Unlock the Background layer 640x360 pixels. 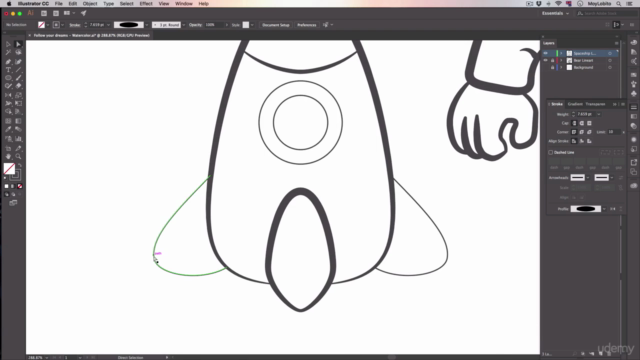coord(553,67)
